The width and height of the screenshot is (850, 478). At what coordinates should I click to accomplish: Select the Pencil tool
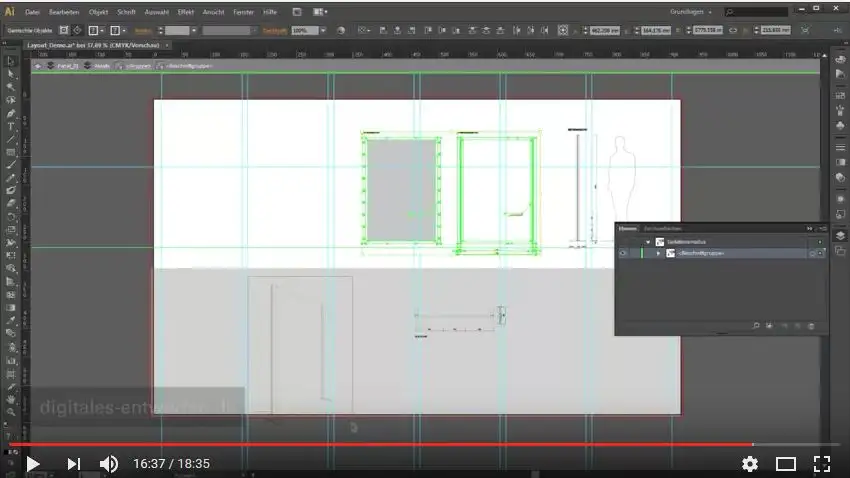coord(10,178)
